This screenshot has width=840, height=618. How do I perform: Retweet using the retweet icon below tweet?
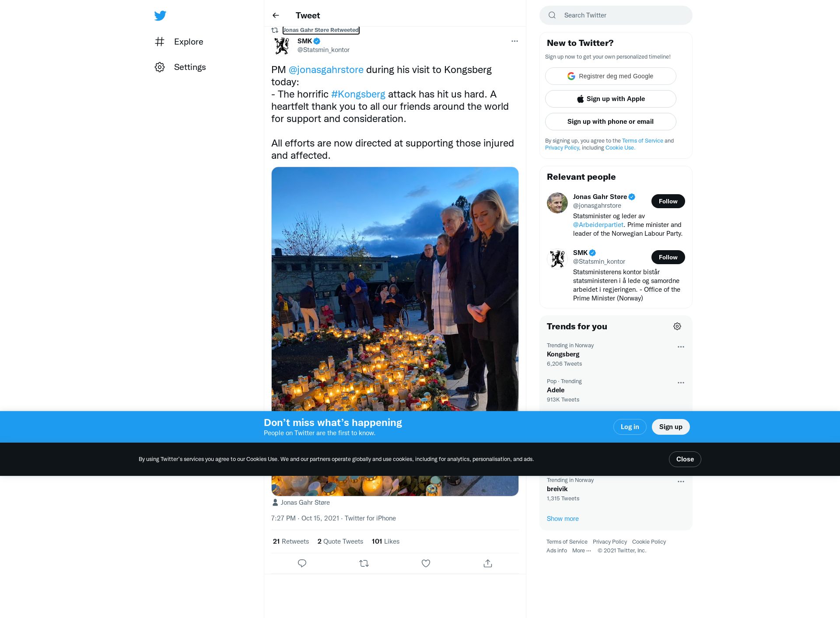tap(364, 563)
